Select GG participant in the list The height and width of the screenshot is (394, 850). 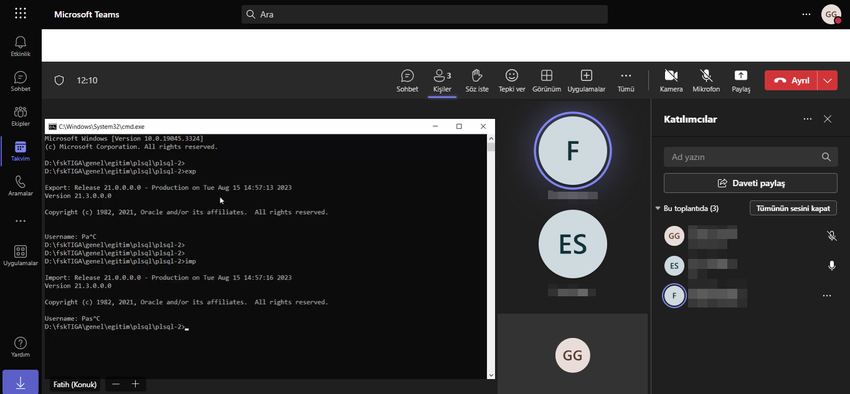750,236
